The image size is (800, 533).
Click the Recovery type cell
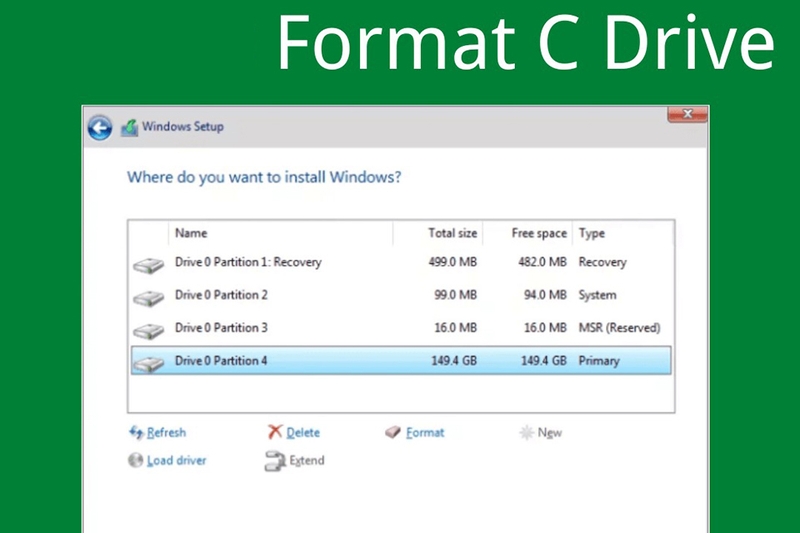tap(603, 263)
